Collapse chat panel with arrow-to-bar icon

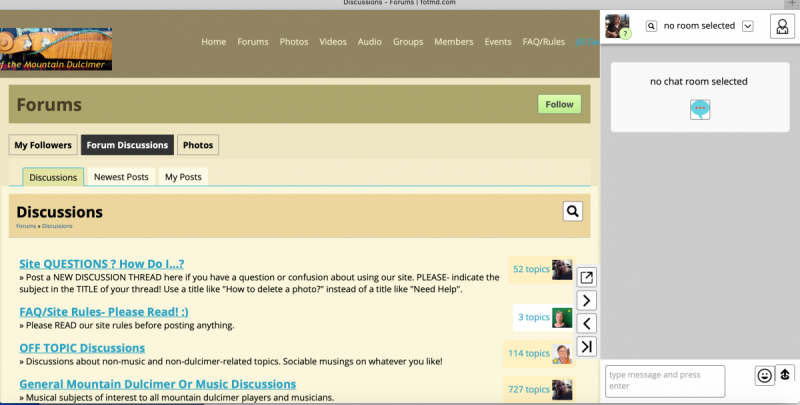tap(587, 346)
